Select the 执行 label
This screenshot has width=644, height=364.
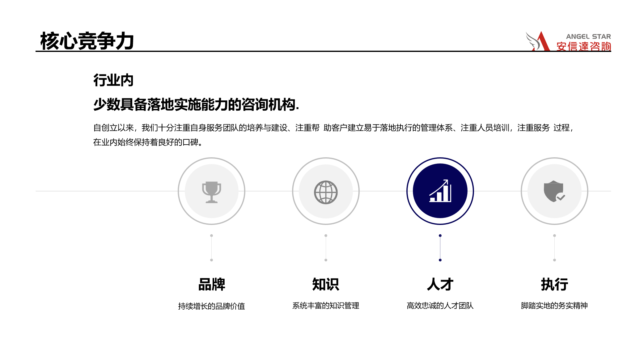[x=554, y=284]
